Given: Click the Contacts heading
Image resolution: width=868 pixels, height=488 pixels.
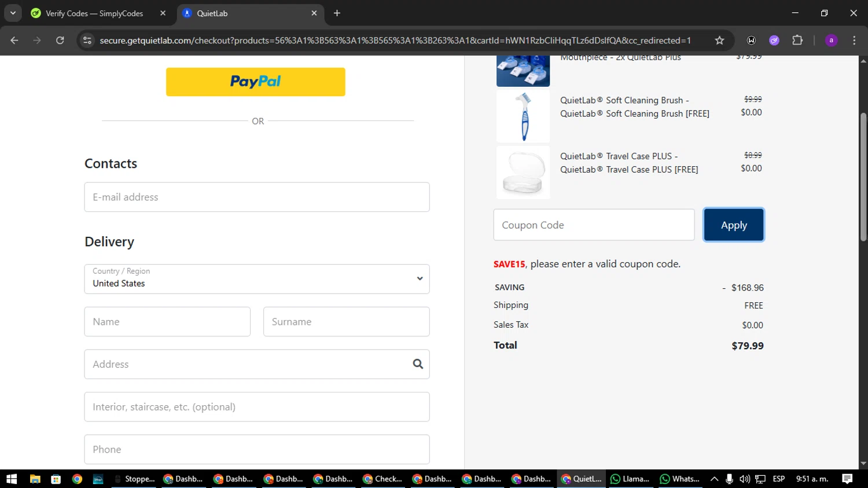Looking at the screenshot, I should coord(111,164).
